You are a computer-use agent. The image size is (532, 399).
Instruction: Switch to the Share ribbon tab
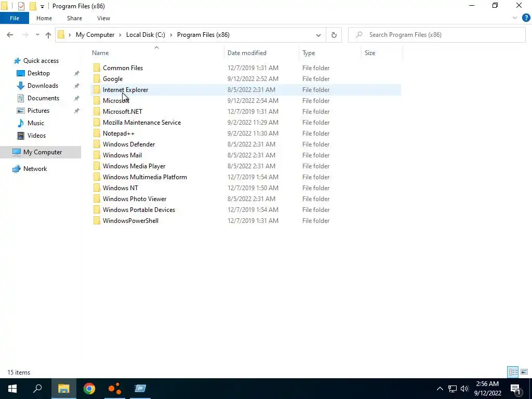coord(74,18)
